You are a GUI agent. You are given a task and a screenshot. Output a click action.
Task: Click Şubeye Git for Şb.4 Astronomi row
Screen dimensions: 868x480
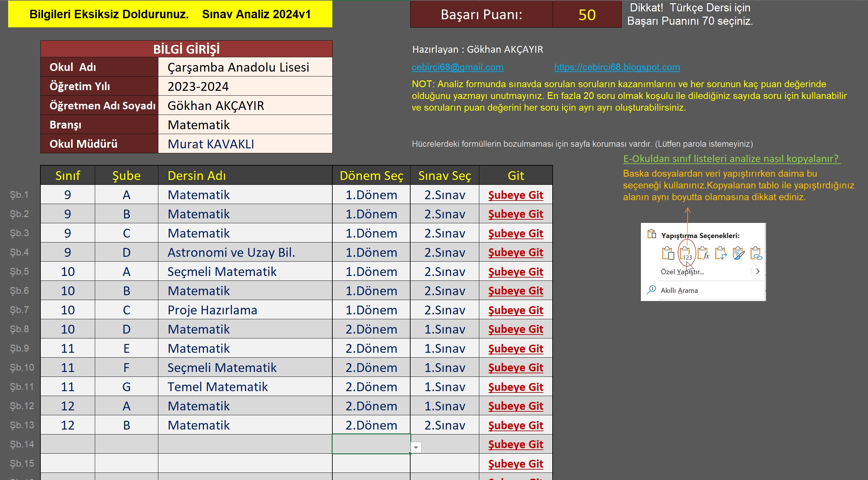click(x=515, y=253)
